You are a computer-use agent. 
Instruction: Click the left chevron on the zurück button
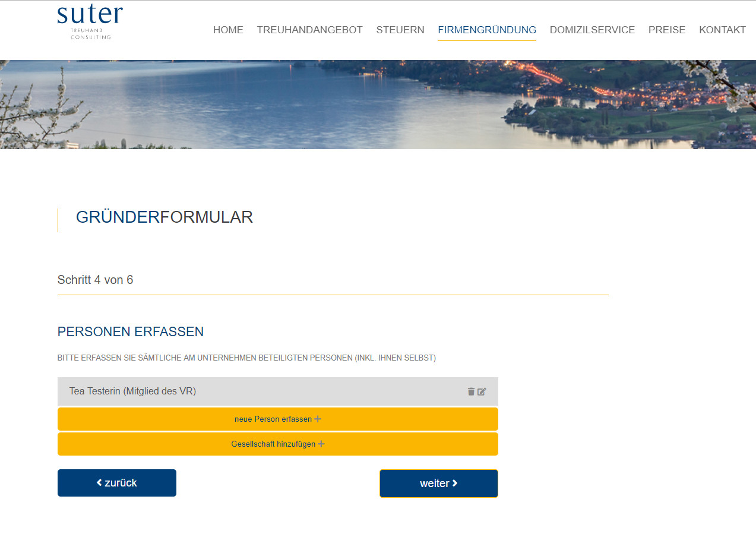pos(99,483)
